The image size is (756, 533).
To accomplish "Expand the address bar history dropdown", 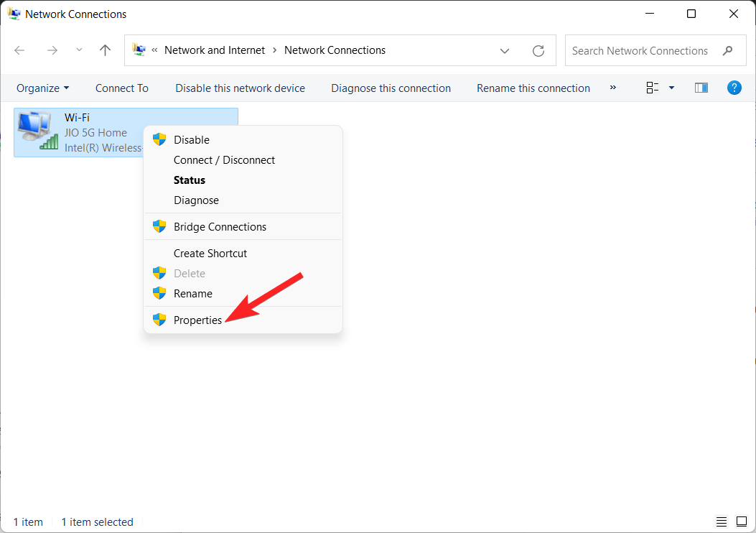I will pos(505,51).
